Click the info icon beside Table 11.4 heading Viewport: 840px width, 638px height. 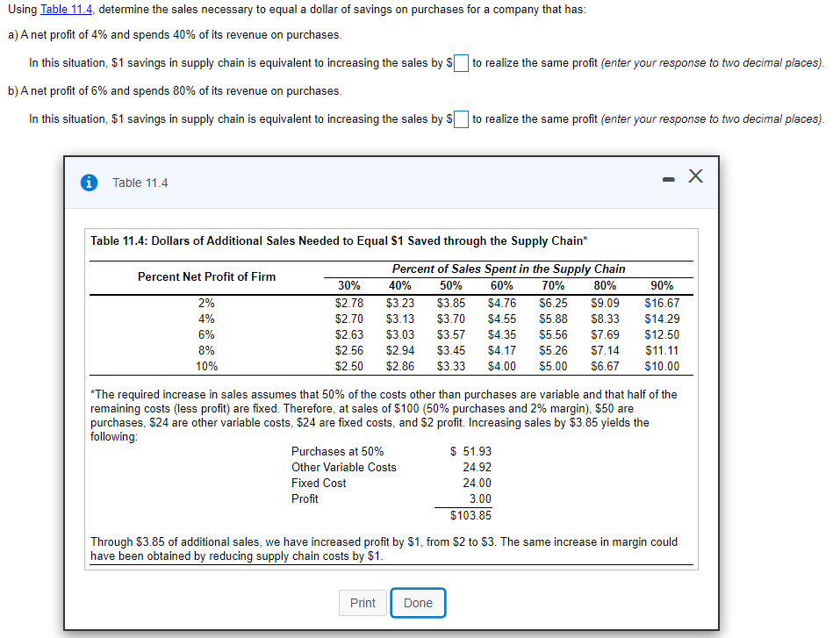point(88,183)
